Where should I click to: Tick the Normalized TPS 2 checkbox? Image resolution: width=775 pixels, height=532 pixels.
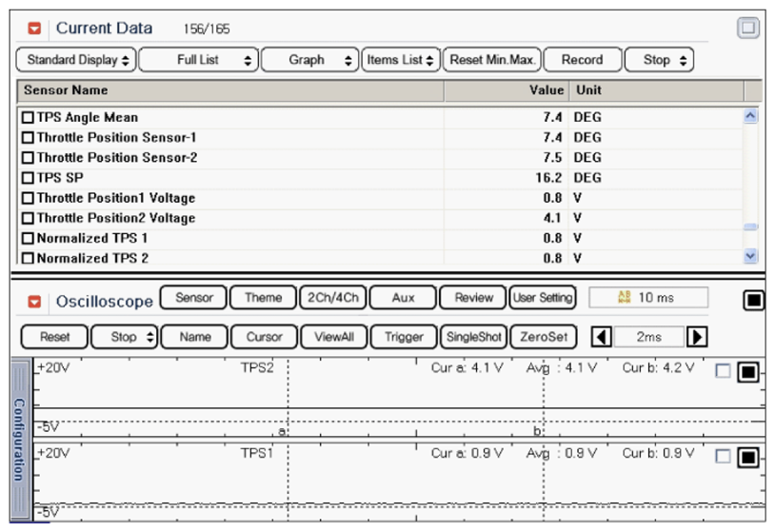coord(28,258)
